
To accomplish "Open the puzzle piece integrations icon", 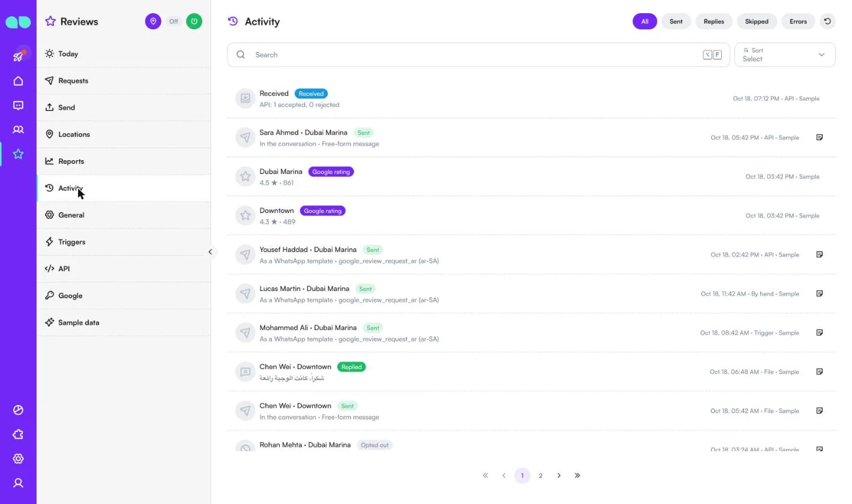I will (18, 434).
